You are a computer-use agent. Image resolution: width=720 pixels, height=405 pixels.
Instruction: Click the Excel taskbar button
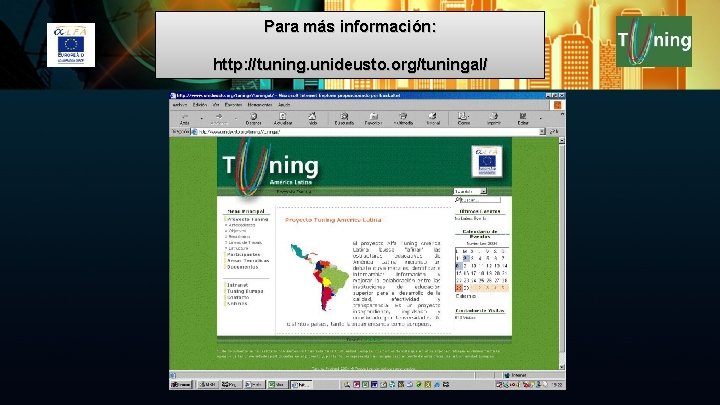point(277,385)
